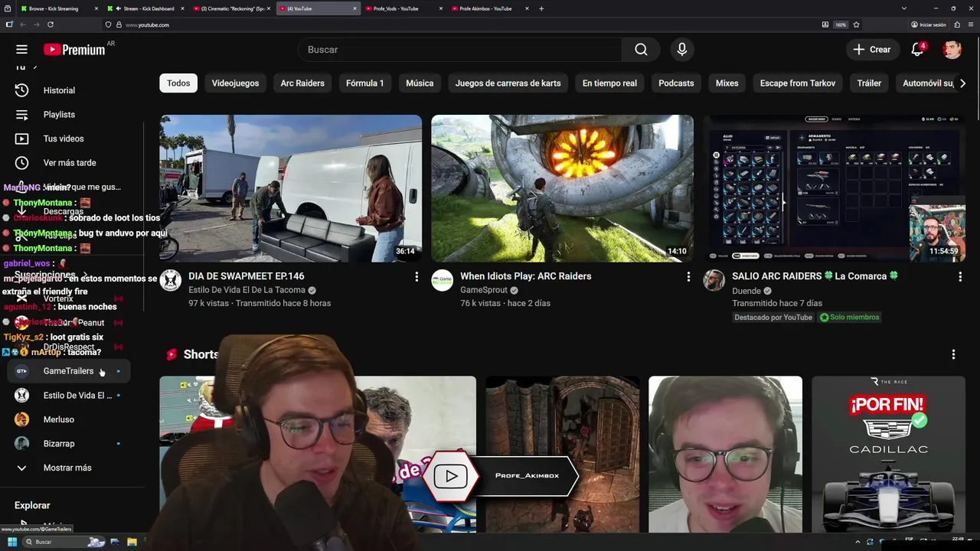Viewport: 980px width, 551px height.
Task: Open the browser tab list dropdown
Action: tap(904, 8)
